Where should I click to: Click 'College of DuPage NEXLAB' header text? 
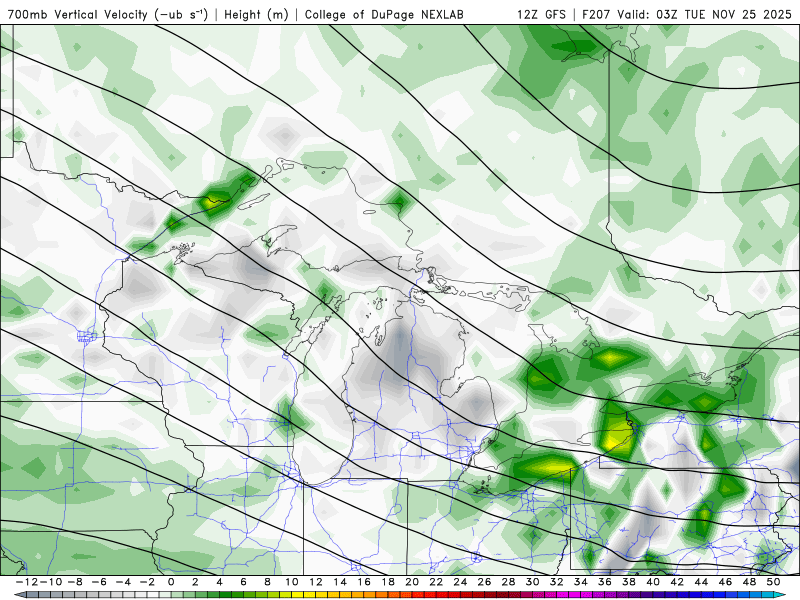click(x=384, y=14)
